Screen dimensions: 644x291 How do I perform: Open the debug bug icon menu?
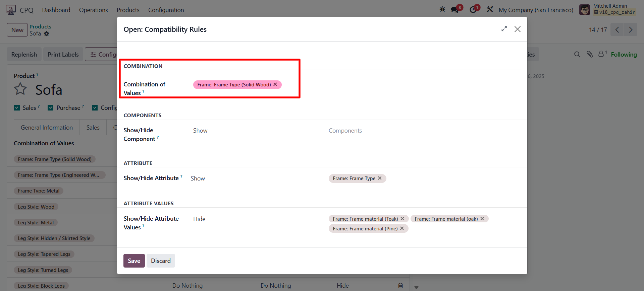[x=442, y=9]
